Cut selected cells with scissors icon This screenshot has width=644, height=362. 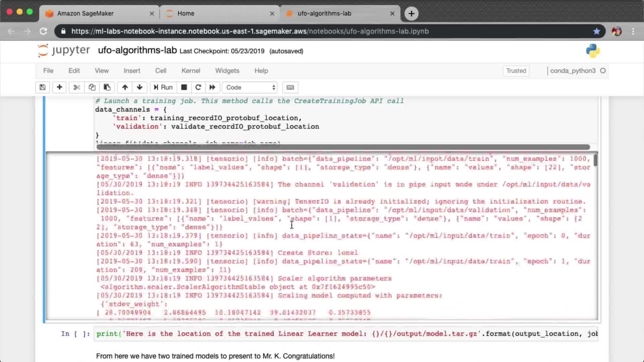pos(77,87)
